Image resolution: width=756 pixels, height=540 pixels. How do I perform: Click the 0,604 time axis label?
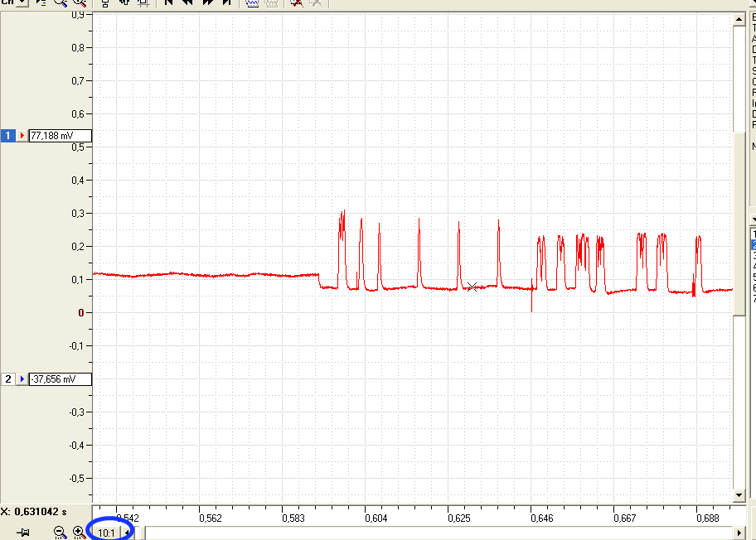point(376,518)
